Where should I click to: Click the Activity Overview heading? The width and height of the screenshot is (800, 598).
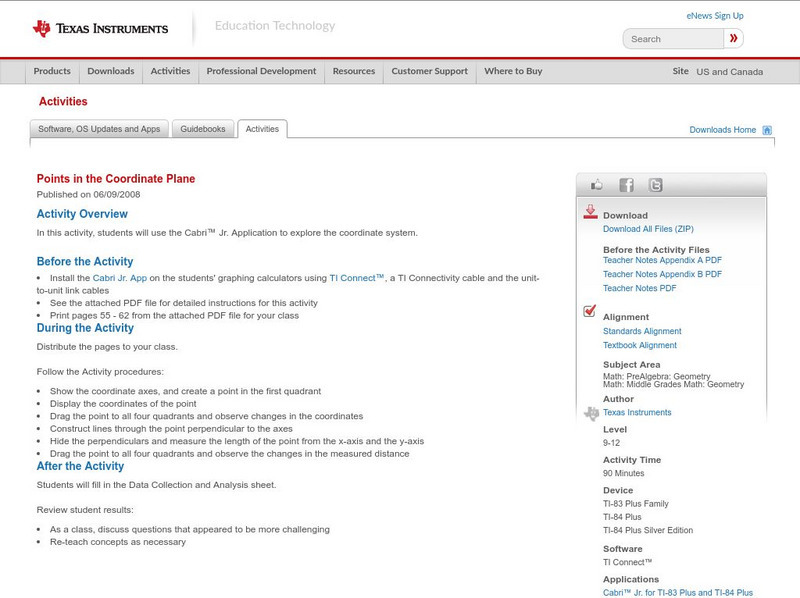[82, 214]
